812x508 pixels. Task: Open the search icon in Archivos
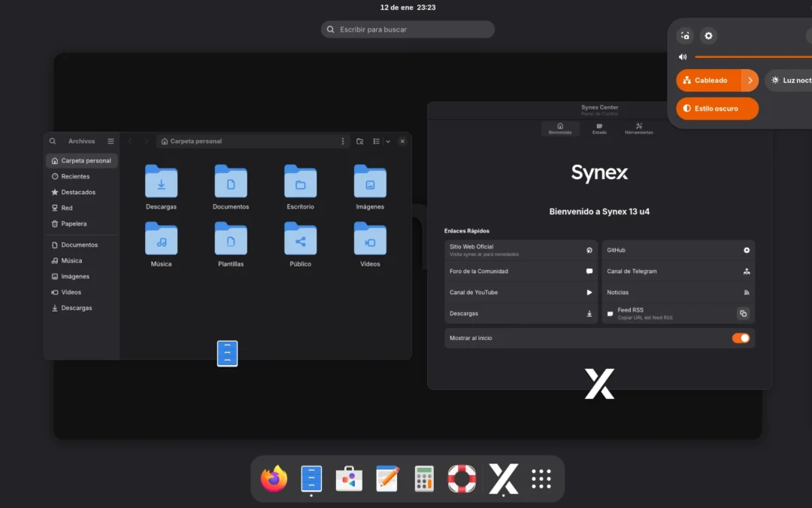pyautogui.click(x=53, y=141)
